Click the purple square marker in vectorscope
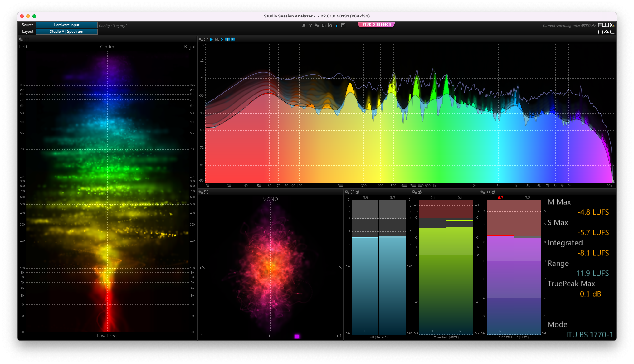Viewport: 634px width, 364px height. pyautogui.click(x=297, y=336)
